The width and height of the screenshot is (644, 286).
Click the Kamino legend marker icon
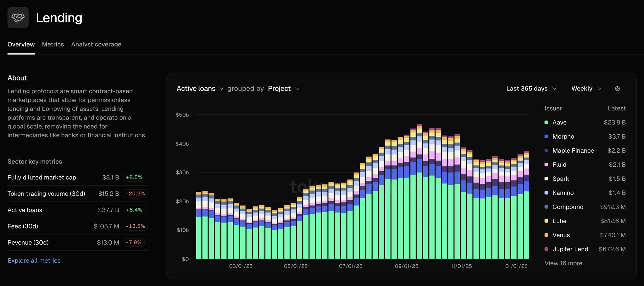click(546, 193)
